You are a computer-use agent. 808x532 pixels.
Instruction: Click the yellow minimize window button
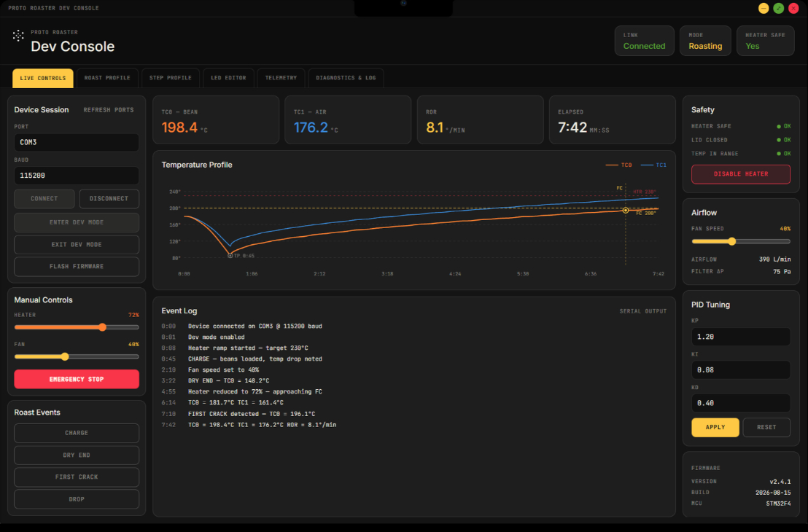point(764,8)
